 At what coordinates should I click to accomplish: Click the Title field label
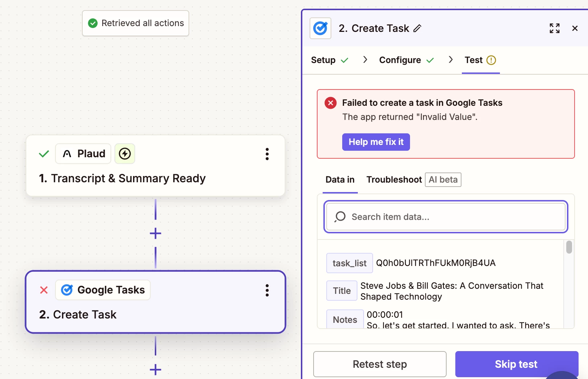[342, 291]
